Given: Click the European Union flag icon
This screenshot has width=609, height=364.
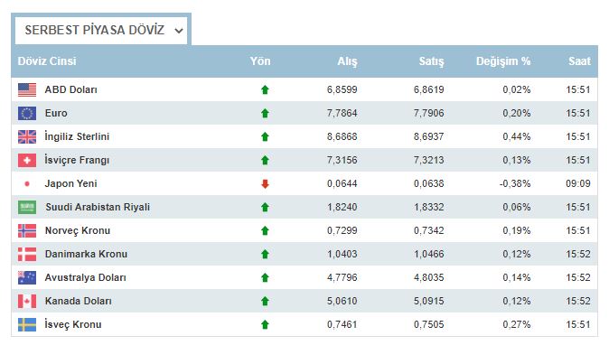Looking at the screenshot, I should coord(27,114).
